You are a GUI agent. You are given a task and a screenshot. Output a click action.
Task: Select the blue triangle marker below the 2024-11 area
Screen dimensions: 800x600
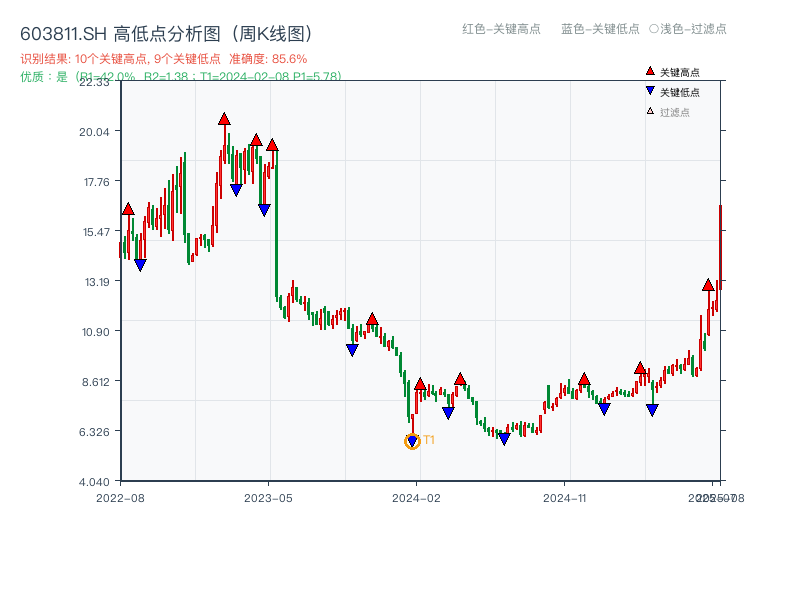604,406
